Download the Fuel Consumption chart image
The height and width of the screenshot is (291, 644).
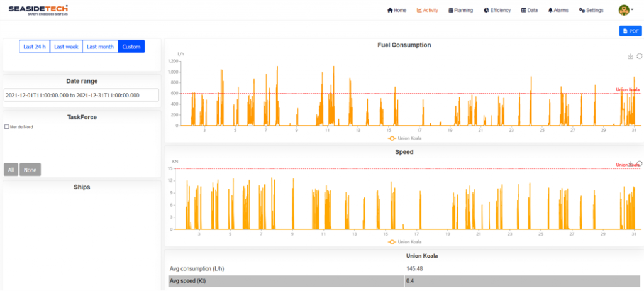[x=630, y=57]
